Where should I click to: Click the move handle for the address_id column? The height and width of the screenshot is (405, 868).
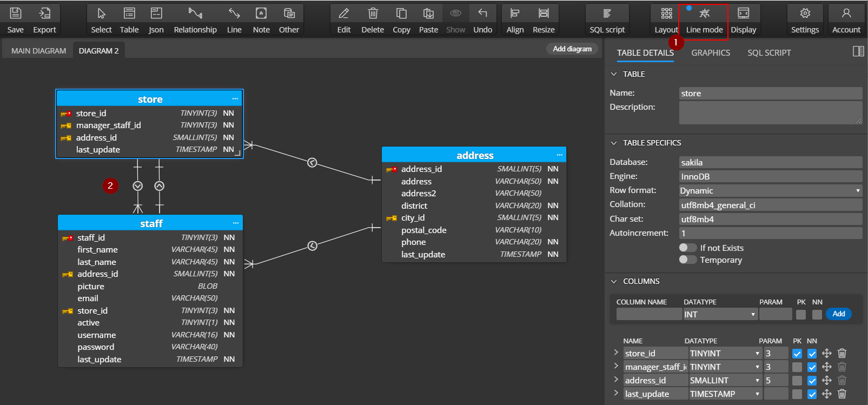point(827,380)
